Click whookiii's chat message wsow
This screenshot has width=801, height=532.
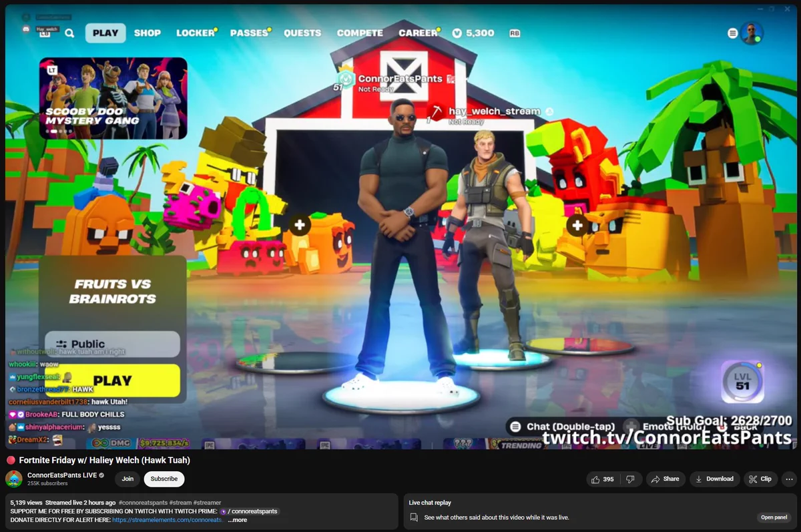point(33,364)
